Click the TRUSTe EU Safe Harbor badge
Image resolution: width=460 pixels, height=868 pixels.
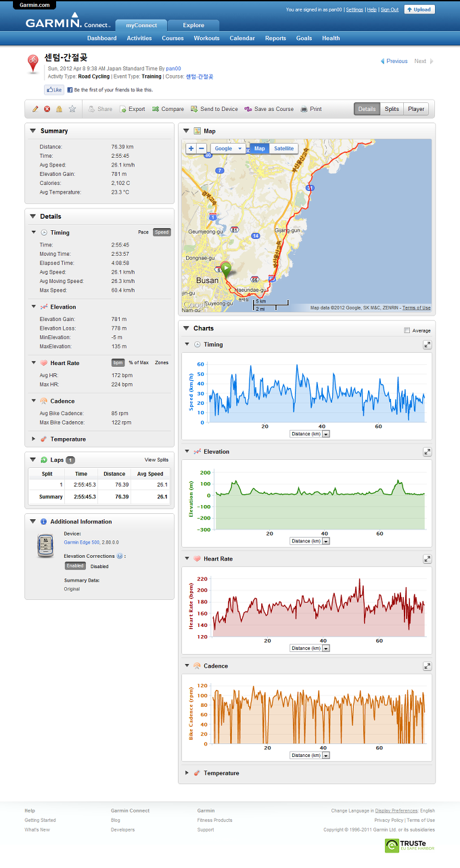pos(410,845)
